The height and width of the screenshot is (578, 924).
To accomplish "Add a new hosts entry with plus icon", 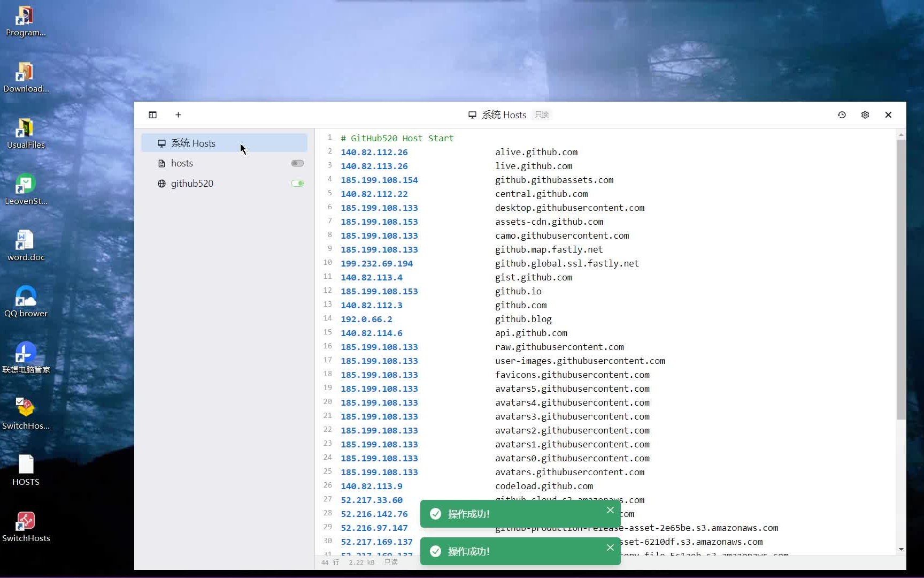I will 178,115.
